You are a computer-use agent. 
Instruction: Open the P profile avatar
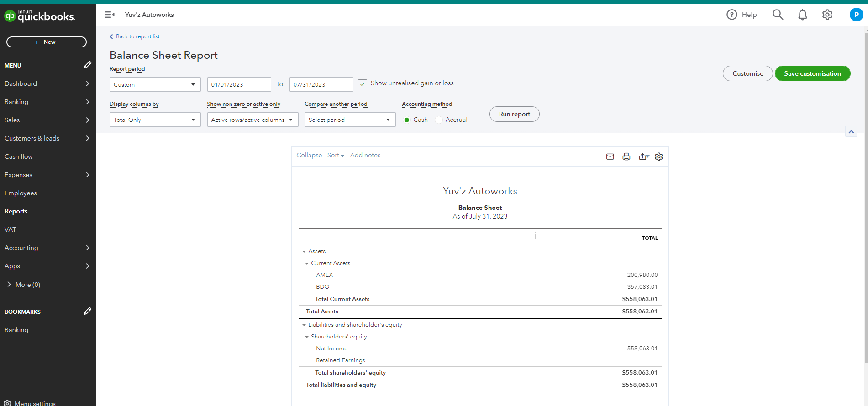pyautogui.click(x=856, y=15)
